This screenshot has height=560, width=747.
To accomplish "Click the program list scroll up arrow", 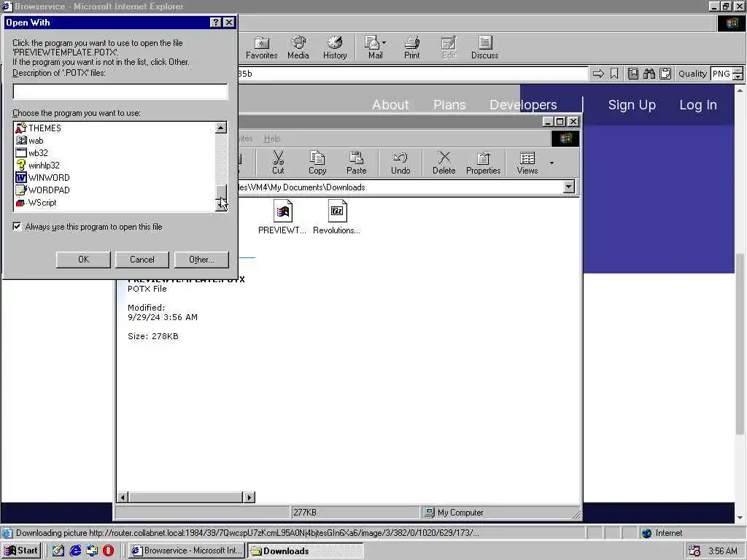I will point(221,128).
